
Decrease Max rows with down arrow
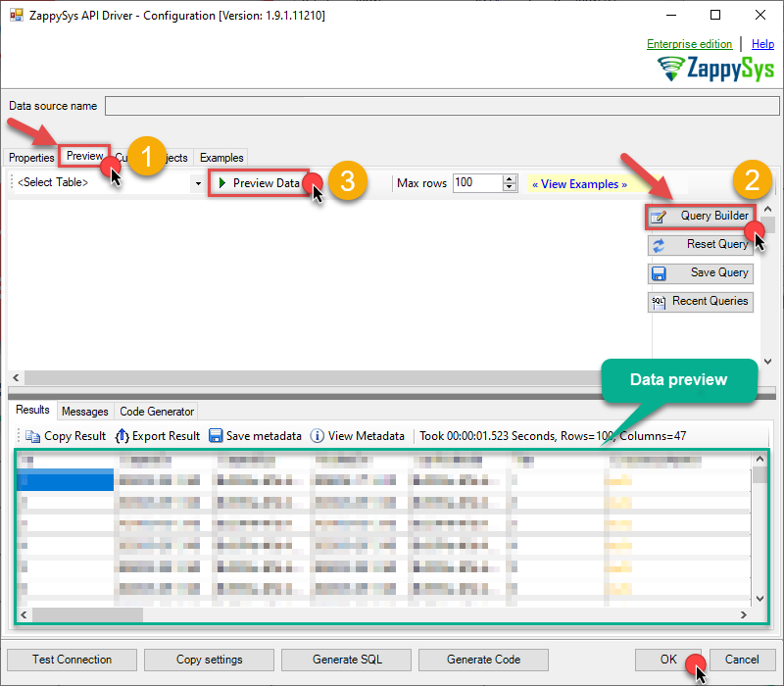[510, 187]
